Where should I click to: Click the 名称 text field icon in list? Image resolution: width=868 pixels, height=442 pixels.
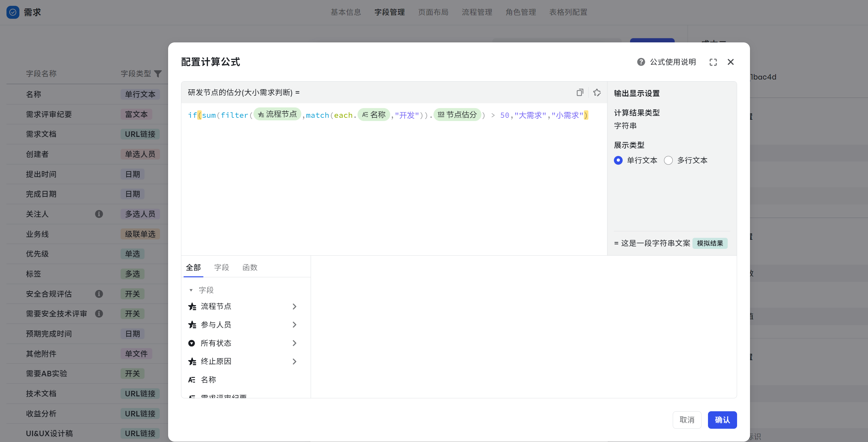click(x=192, y=380)
